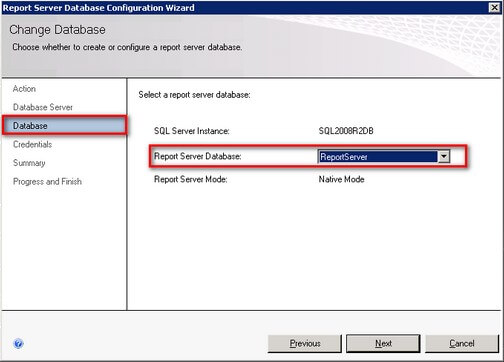Screen dimensions: 504x362
Task: Expand the Report Server Database dropdown arrow
Action: coord(444,157)
